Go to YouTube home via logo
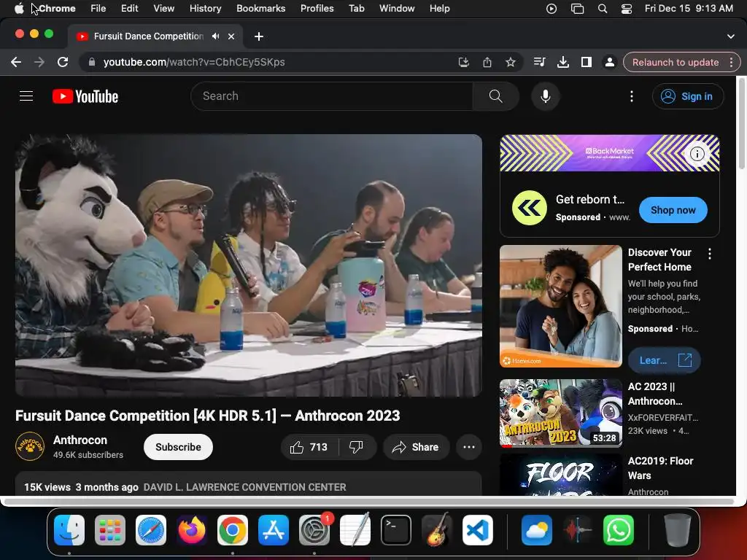 coord(85,96)
